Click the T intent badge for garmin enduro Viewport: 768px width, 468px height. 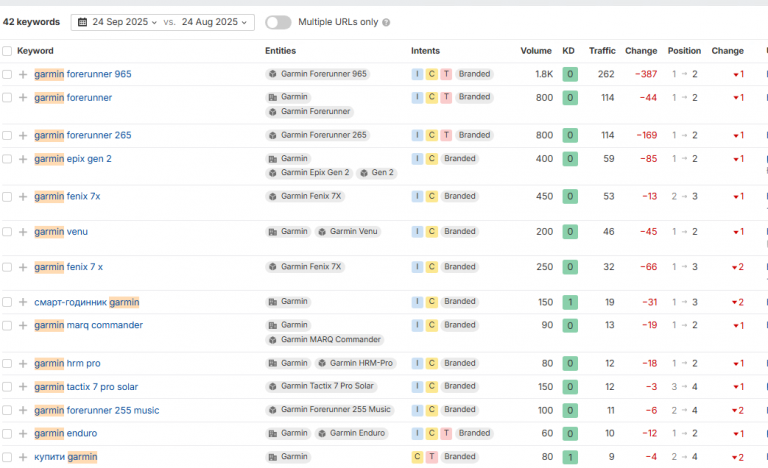(446, 433)
